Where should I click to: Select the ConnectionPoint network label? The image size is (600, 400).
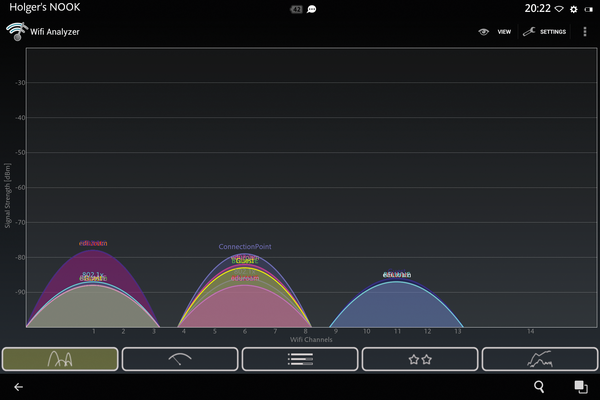pyautogui.click(x=245, y=247)
